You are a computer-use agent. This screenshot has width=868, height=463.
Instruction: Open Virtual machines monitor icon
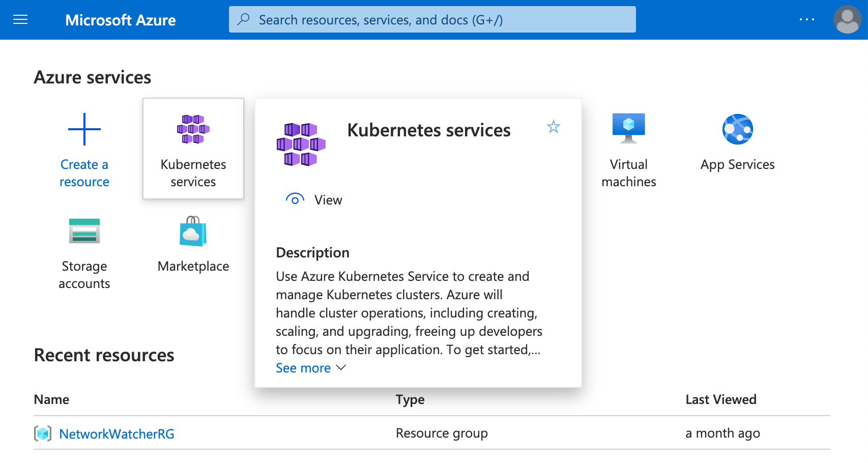(x=629, y=128)
